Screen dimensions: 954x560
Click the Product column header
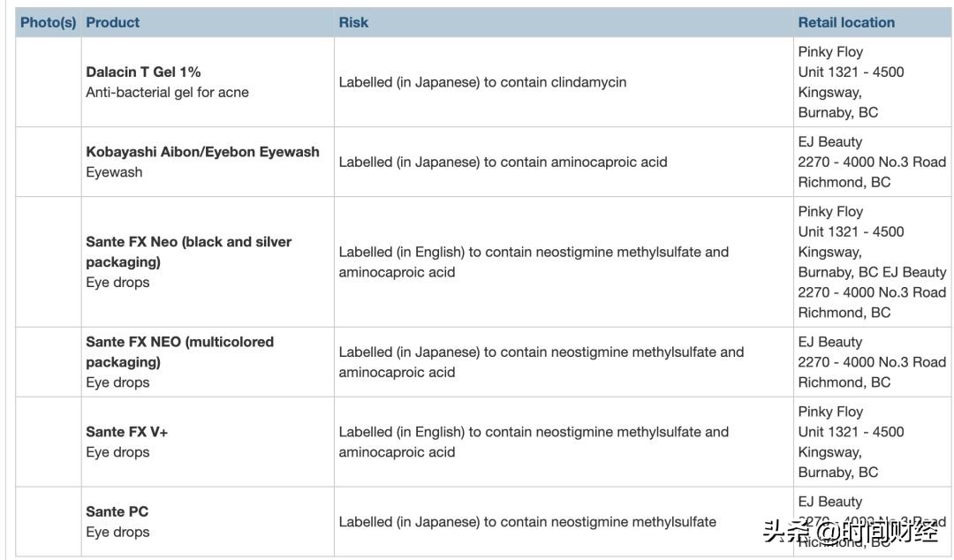(112, 23)
